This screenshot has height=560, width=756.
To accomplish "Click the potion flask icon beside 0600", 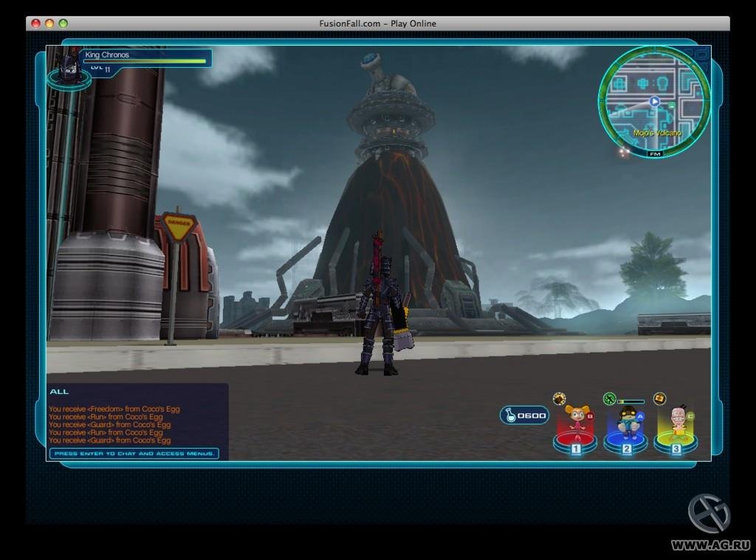I will point(510,415).
